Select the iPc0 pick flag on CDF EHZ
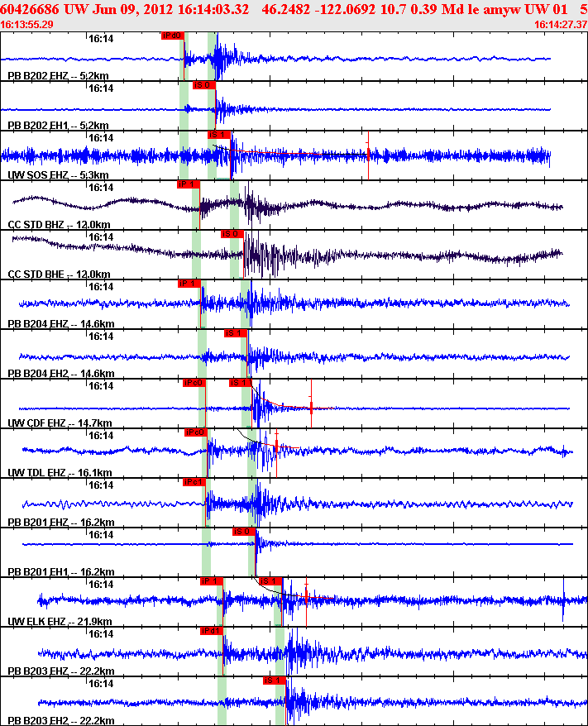Viewport: 588px width, 726px height. click(194, 383)
